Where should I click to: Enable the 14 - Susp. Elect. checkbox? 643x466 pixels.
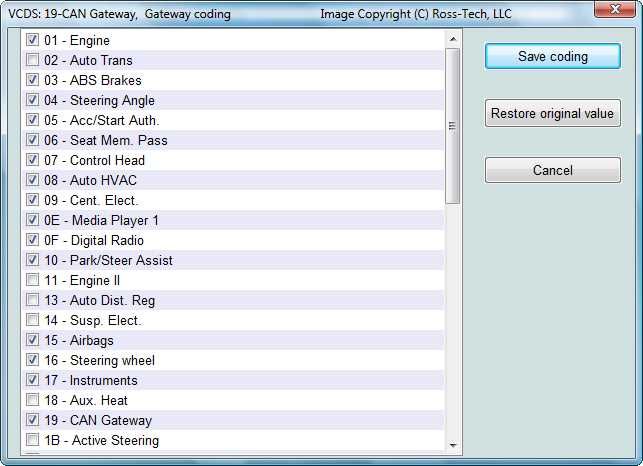32,320
